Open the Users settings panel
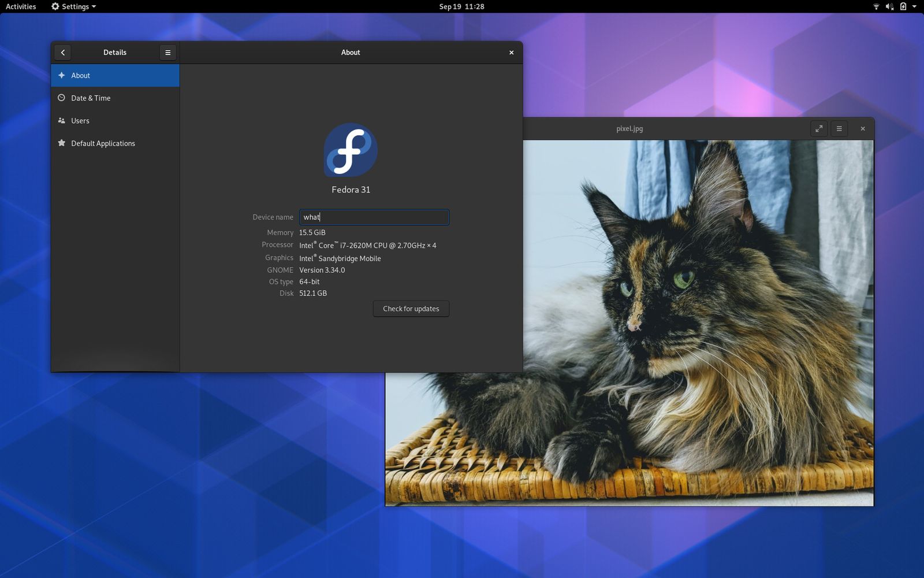 coord(80,120)
